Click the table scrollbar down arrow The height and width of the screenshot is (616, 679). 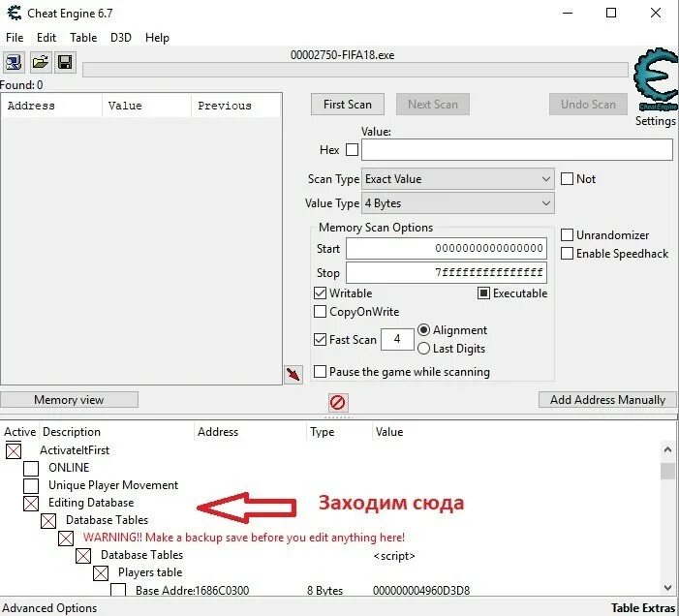pos(667,588)
